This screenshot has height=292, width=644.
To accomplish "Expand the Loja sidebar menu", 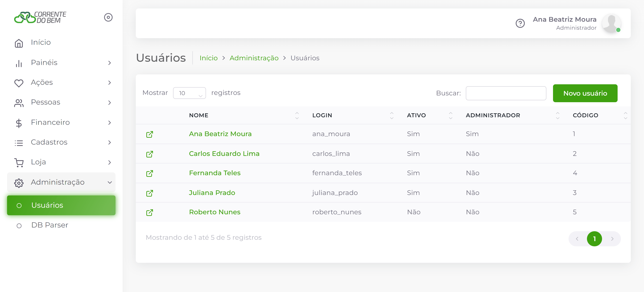I will point(61,162).
